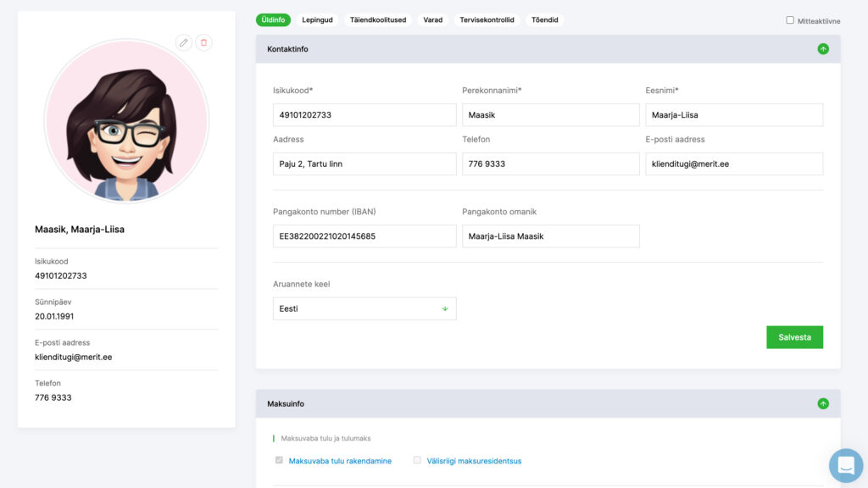Toggle the Mitteaktiivne checkbox
Image resolution: width=868 pixels, height=488 pixels.
(x=790, y=20)
